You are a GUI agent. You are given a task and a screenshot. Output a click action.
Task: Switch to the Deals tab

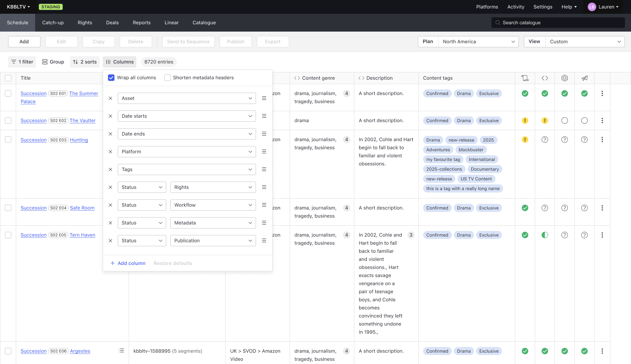[112, 23]
